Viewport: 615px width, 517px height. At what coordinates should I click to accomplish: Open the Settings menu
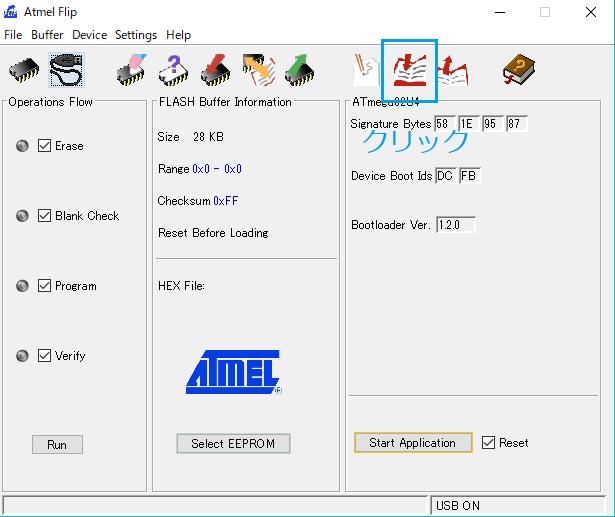(x=136, y=35)
